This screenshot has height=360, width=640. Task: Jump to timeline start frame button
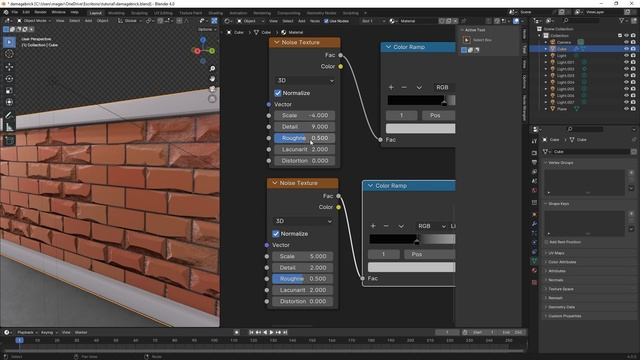coord(251,333)
